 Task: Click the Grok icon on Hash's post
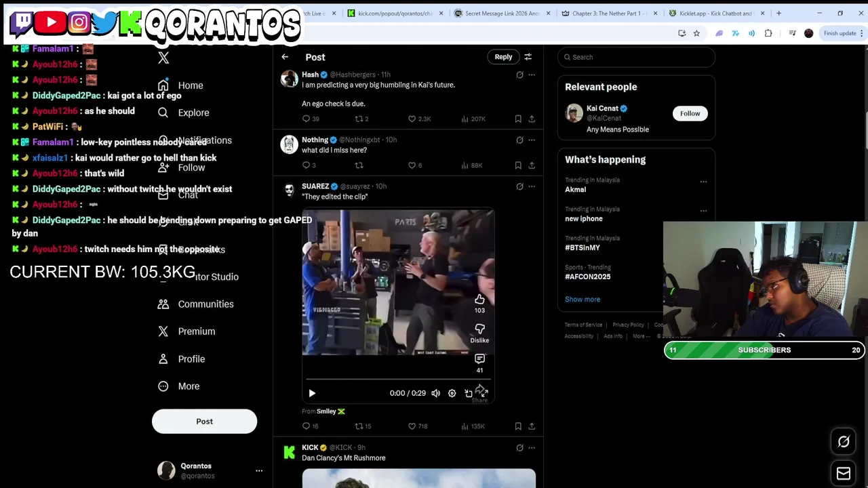coord(519,75)
